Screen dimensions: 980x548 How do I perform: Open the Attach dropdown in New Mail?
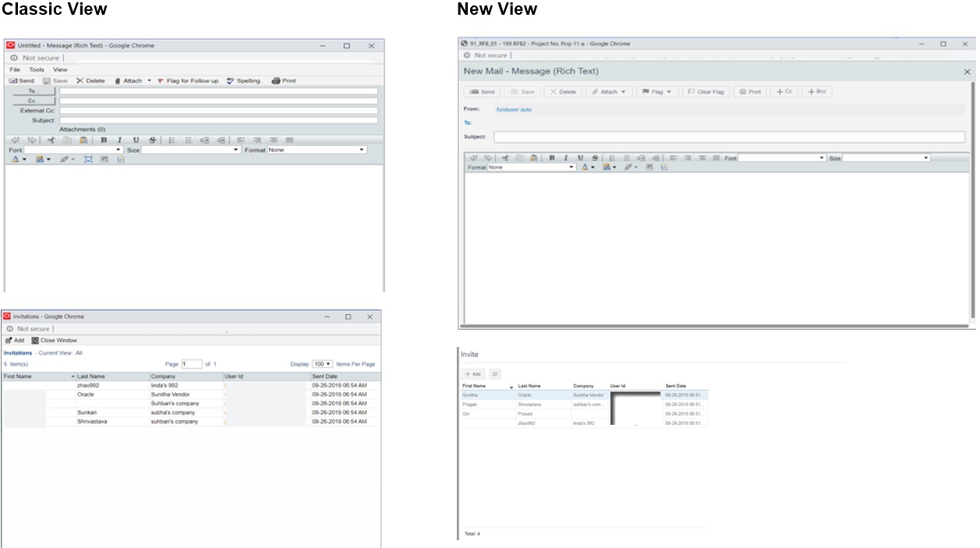(609, 92)
